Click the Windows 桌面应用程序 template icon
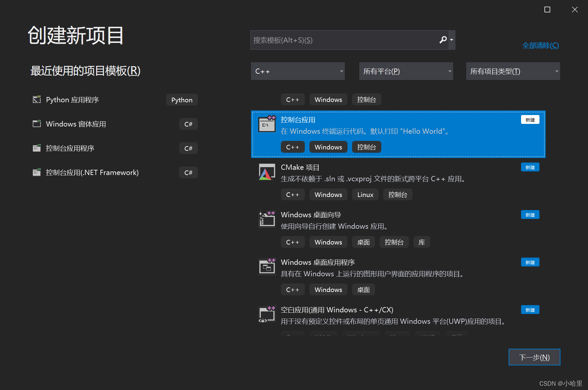Screen dimensions: 588x390 [267, 266]
